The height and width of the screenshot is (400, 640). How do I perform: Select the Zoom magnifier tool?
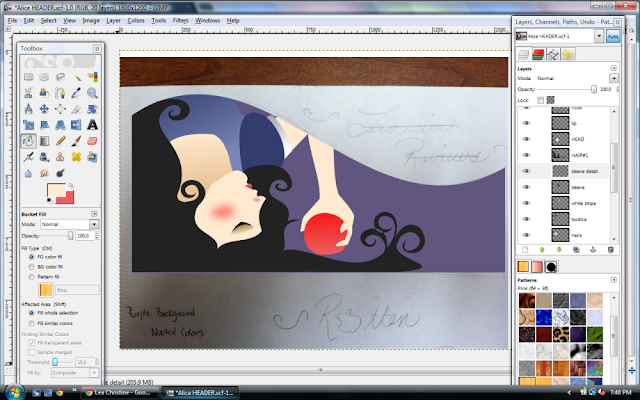[x=92, y=93]
